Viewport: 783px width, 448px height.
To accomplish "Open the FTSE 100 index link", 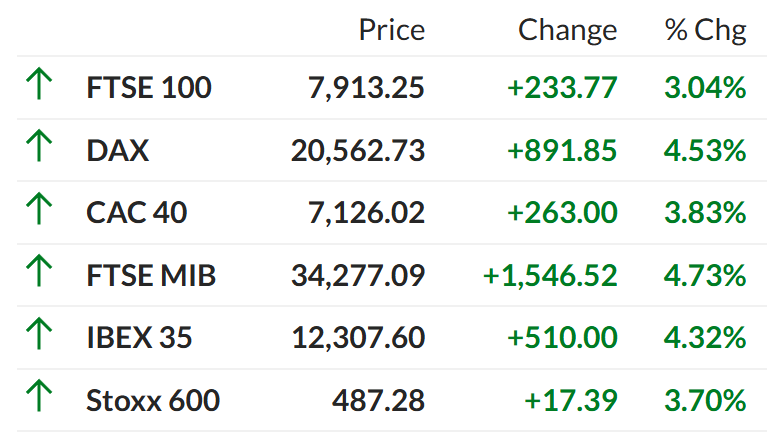I will (149, 88).
